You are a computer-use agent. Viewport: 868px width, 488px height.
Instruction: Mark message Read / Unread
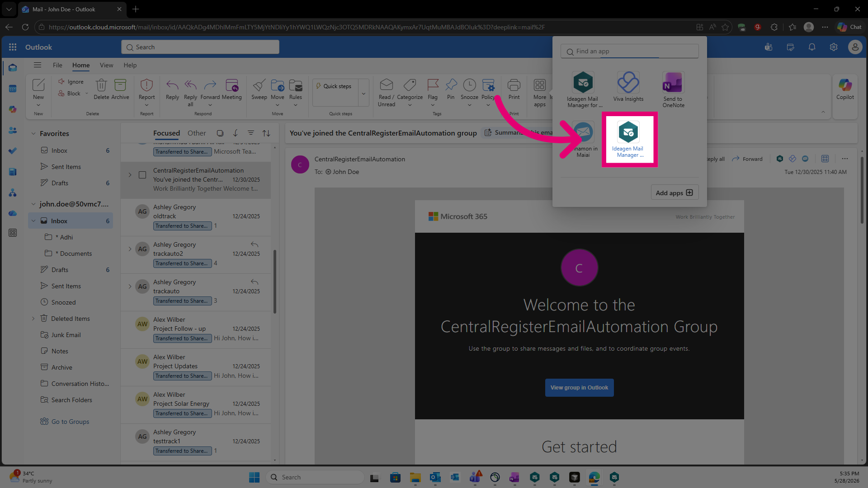click(387, 93)
